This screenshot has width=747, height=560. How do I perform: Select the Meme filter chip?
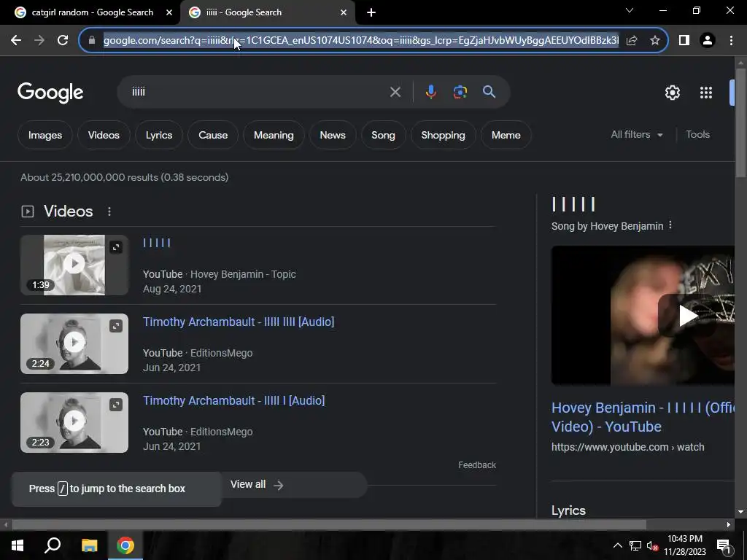click(x=506, y=135)
